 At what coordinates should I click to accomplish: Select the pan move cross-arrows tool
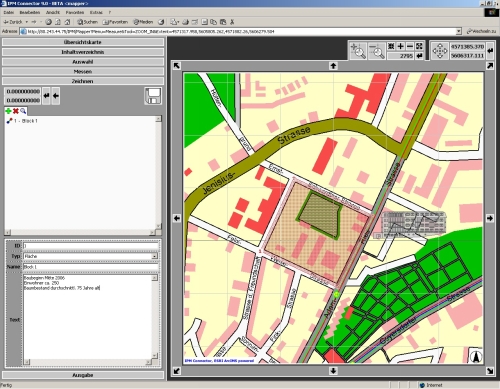pos(440,51)
